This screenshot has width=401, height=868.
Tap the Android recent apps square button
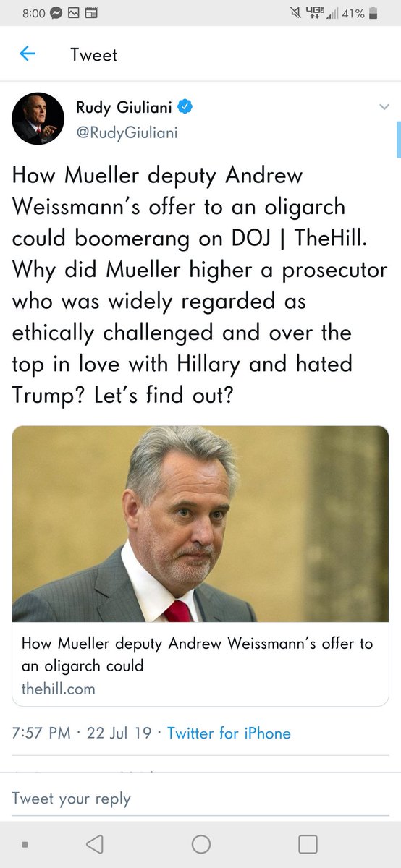point(308,843)
